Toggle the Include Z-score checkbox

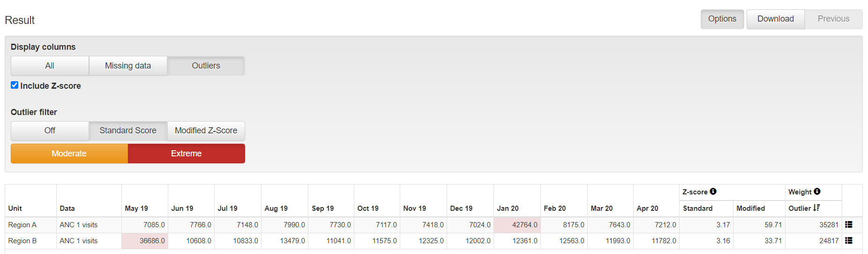[15, 85]
